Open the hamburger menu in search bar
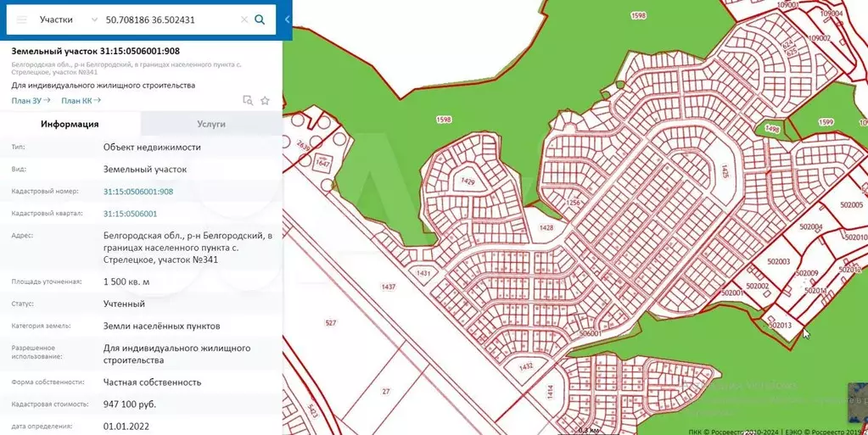868x435 pixels. pyautogui.click(x=22, y=19)
